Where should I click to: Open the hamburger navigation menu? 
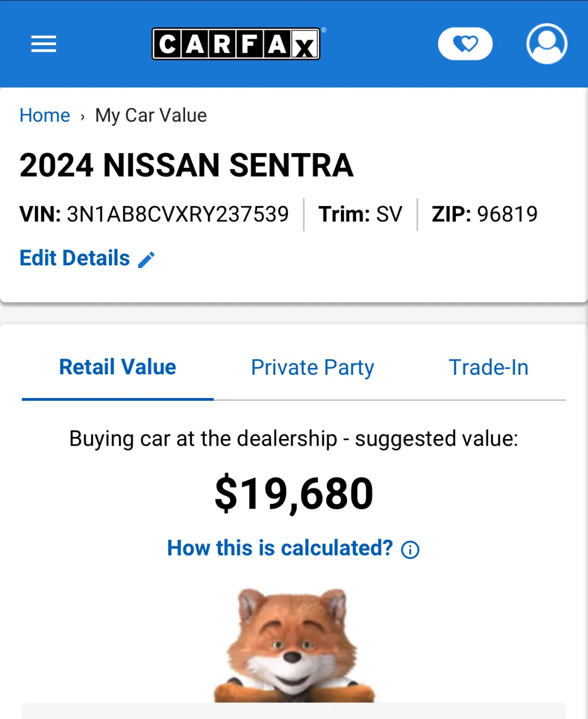pos(44,44)
